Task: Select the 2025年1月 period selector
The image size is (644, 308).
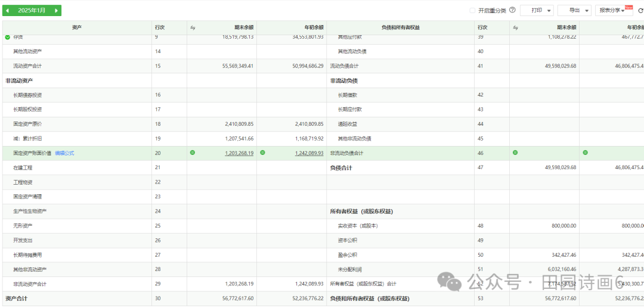Action: 32,11
